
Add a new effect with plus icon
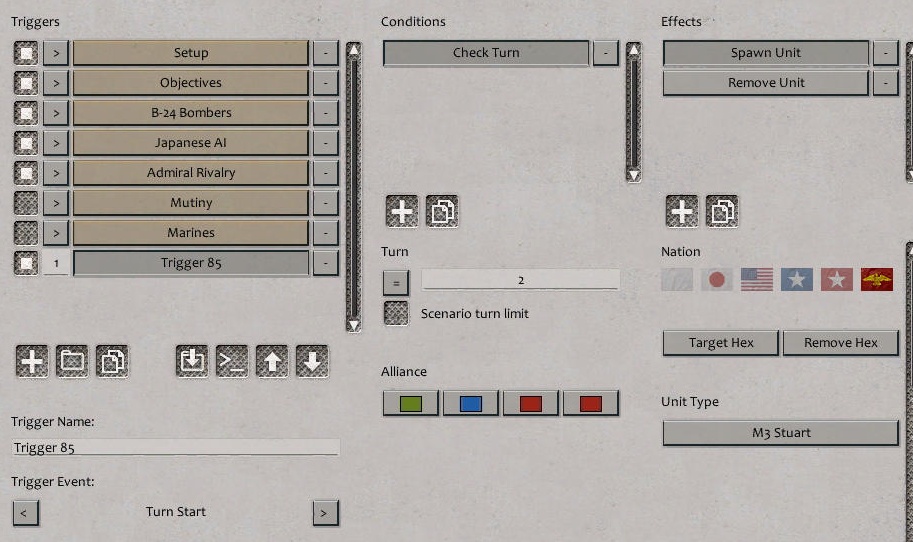[x=682, y=211]
